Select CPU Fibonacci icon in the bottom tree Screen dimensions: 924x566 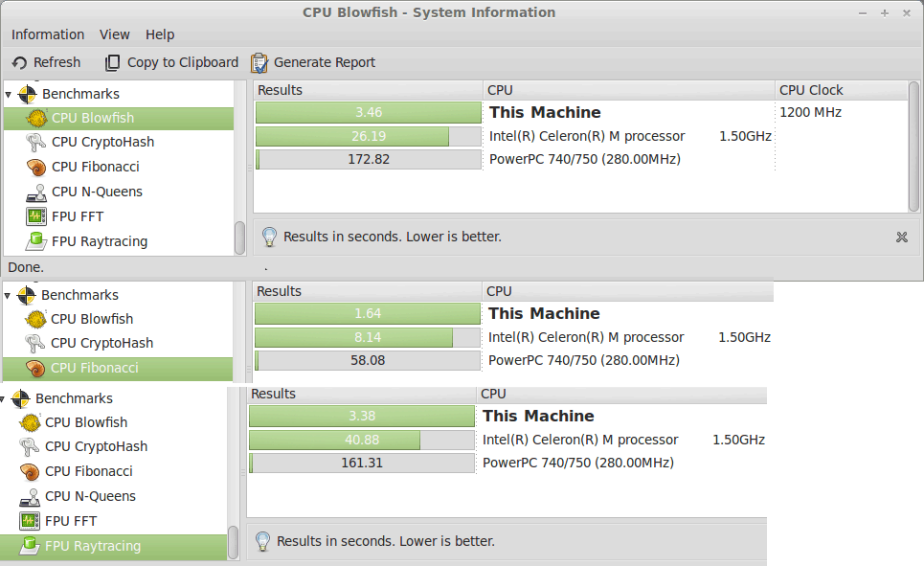[x=30, y=471]
